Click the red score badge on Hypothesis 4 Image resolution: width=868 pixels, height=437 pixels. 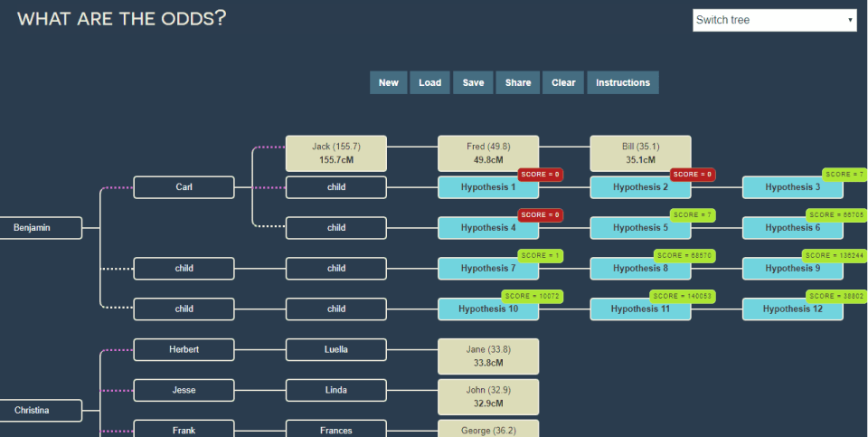tap(541, 215)
